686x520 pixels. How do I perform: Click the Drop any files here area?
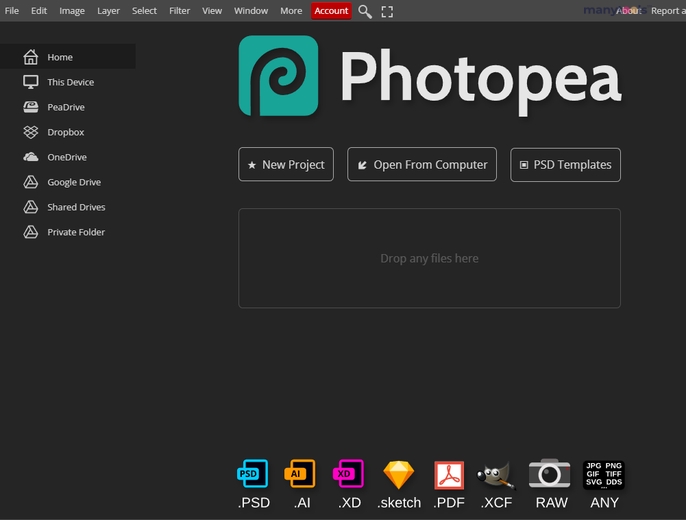click(429, 258)
